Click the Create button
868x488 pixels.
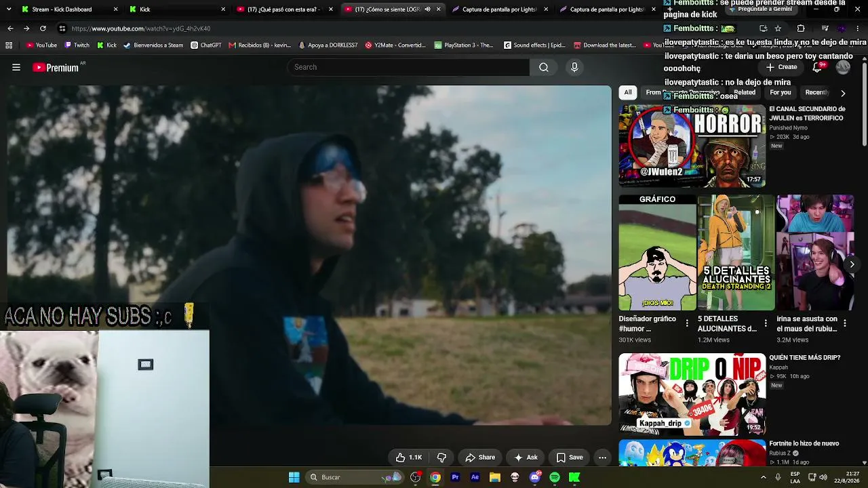point(782,67)
